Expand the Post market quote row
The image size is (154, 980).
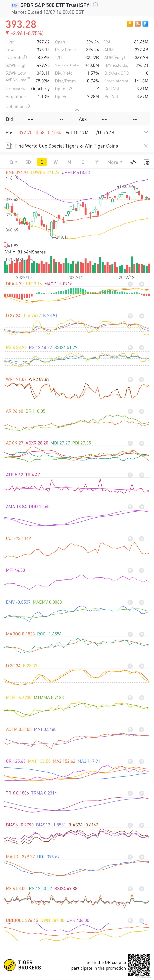(x=146, y=132)
